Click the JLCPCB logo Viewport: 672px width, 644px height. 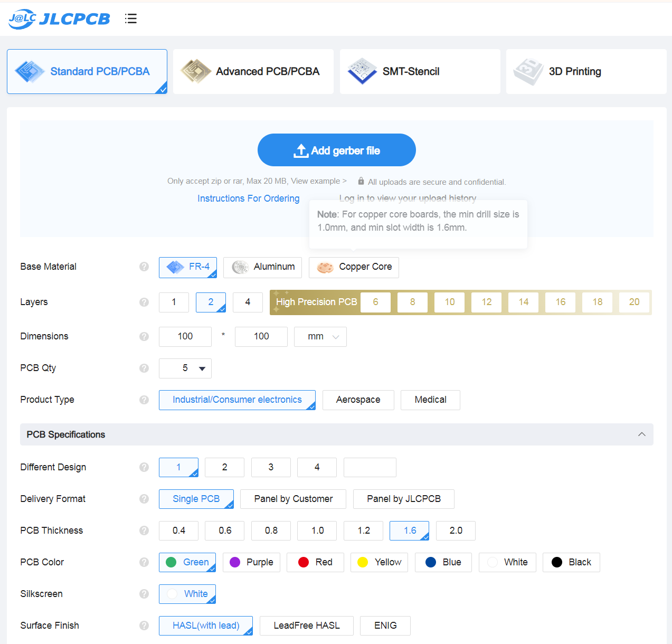click(59, 19)
